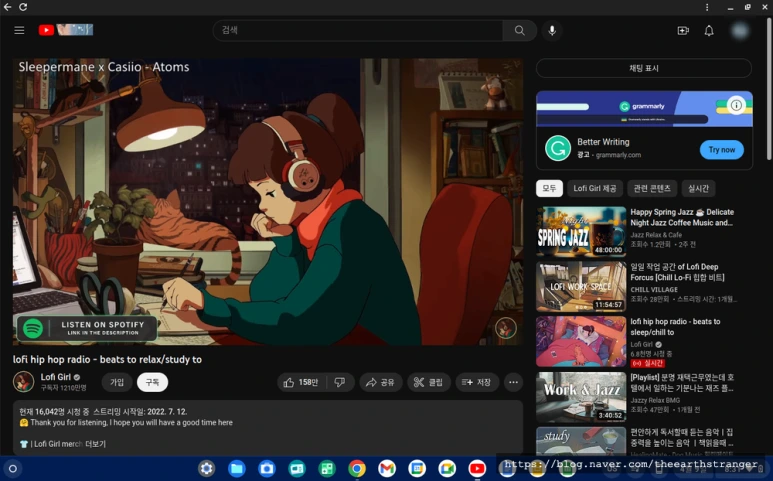The image size is (773, 481).
Task: Open lofi hip hop sleep/chill thumbnail
Action: [x=581, y=342]
